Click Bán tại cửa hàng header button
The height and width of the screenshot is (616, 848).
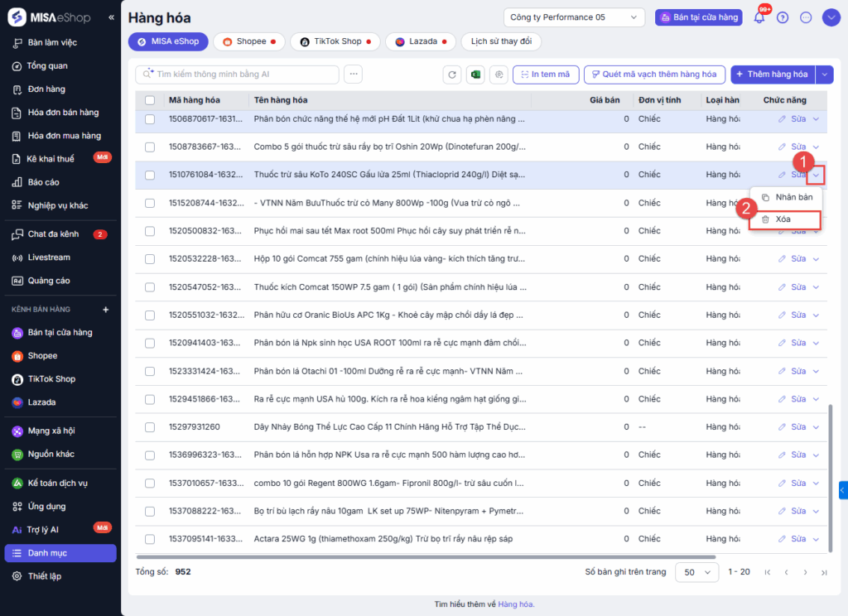click(x=699, y=17)
